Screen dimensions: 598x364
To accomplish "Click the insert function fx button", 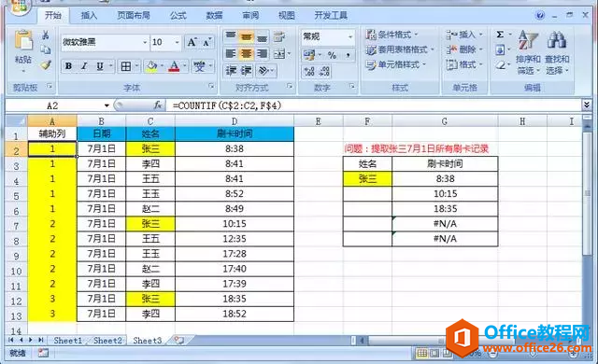I will pos(158,105).
